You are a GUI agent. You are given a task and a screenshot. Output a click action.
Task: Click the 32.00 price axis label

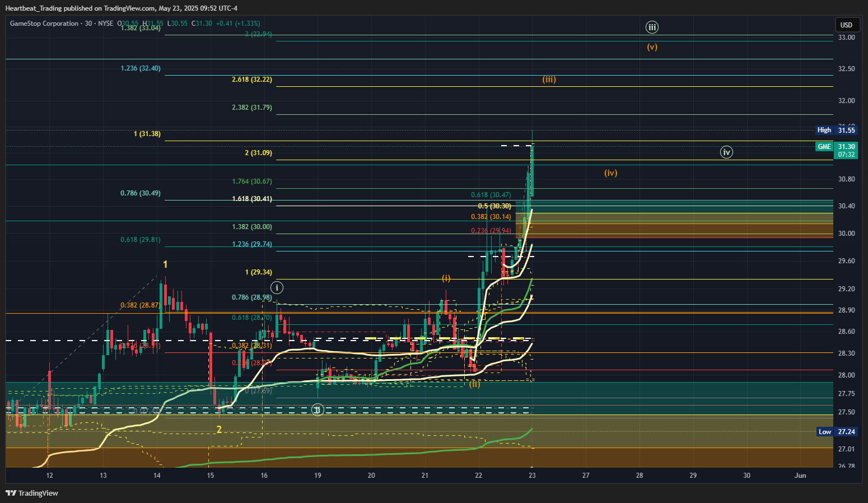846,101
